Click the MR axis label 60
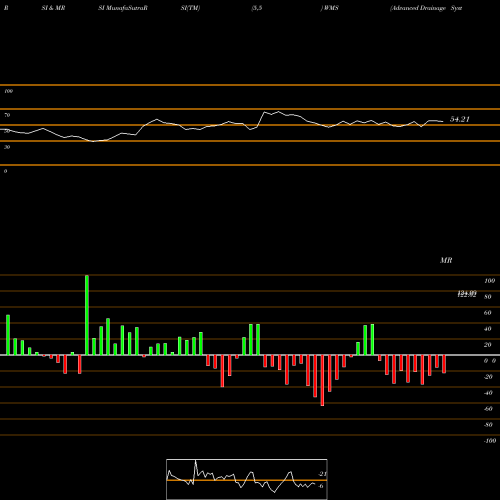Image resolution: width=500 pixels, height=500 pixels. (x=487, y=313)
